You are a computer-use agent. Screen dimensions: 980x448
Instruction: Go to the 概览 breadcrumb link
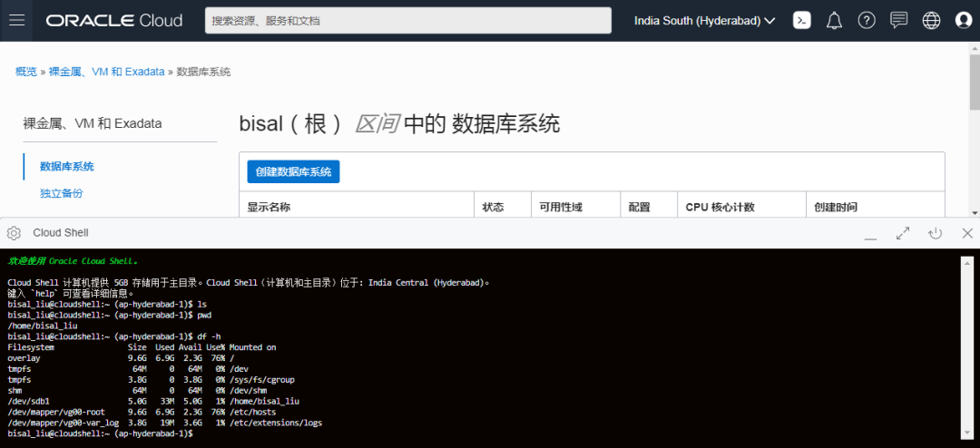click(26, 72)
